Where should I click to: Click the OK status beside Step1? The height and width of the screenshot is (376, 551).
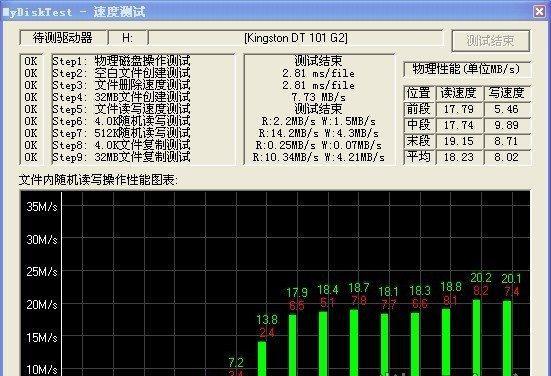point(31,61)
